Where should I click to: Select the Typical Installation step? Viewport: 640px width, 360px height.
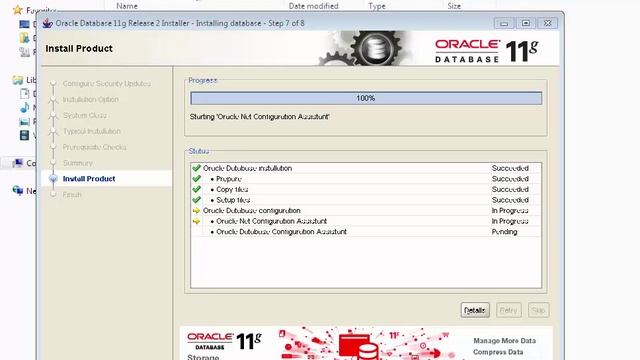92,131
